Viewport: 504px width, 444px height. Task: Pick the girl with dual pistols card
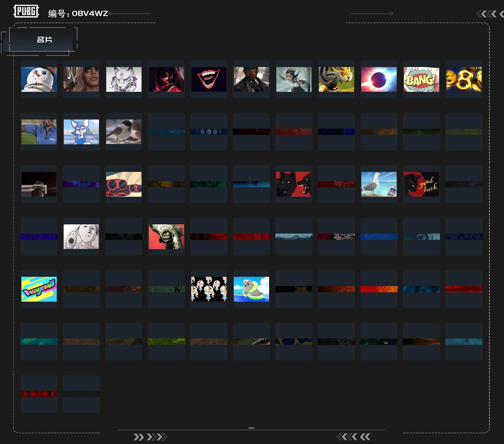point(294,79)
